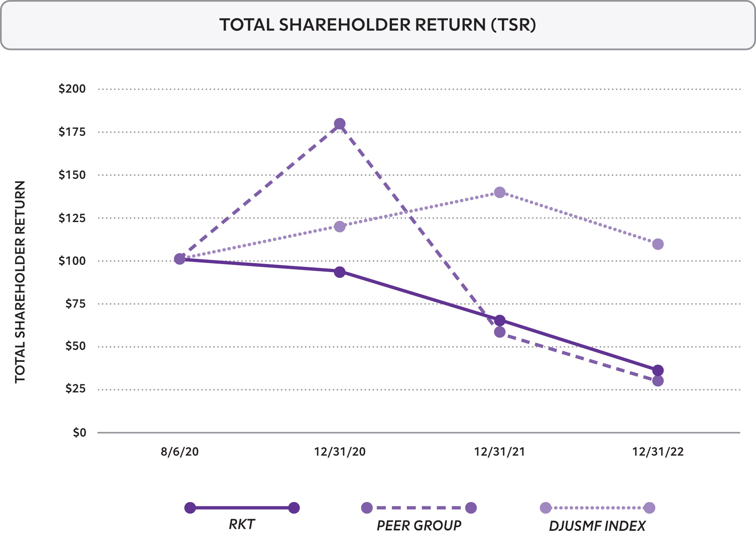The image size is (756, 534).
Task: Click the 8/6/20 x-axis date label
Action: pos(180,452)
